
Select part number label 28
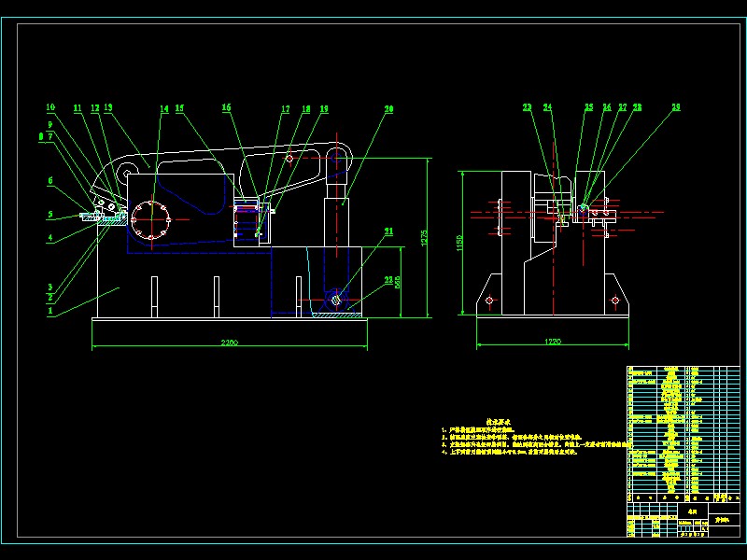638,107
